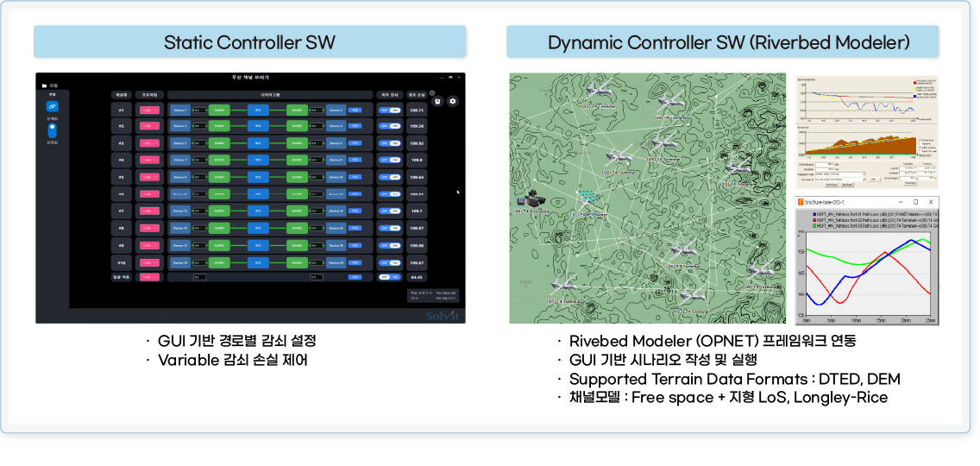Click the orange app icon in brochure-base-DES-1 title bar
The width and height of the screenshot is (980, 466).
(x=800, y=203)
